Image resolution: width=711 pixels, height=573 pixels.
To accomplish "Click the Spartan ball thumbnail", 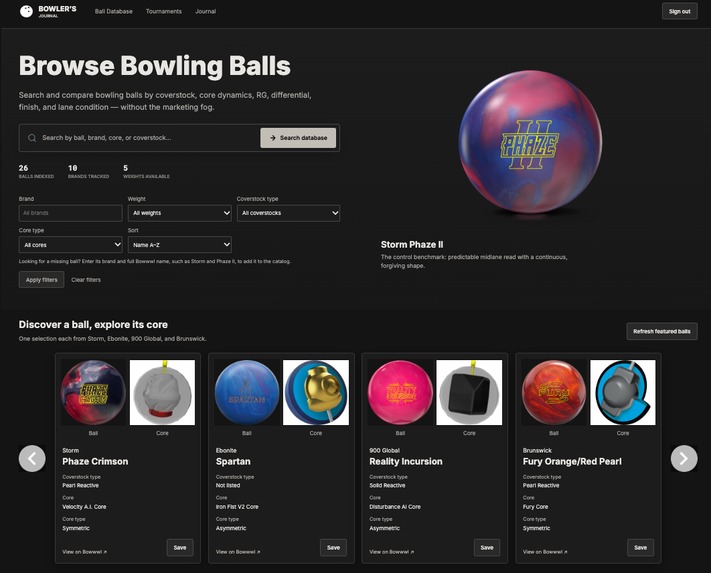I will pyautogui.click(x=247, y=393).
